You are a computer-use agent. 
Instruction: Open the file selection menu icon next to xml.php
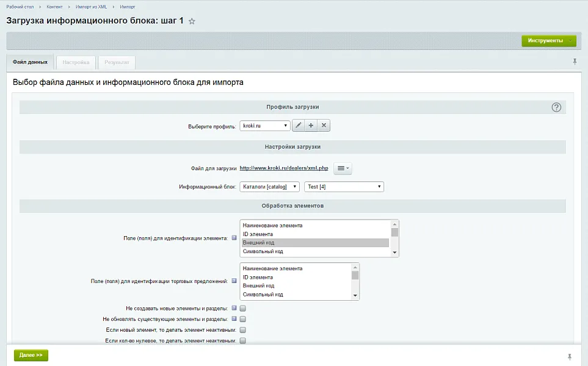pos(342,168)
